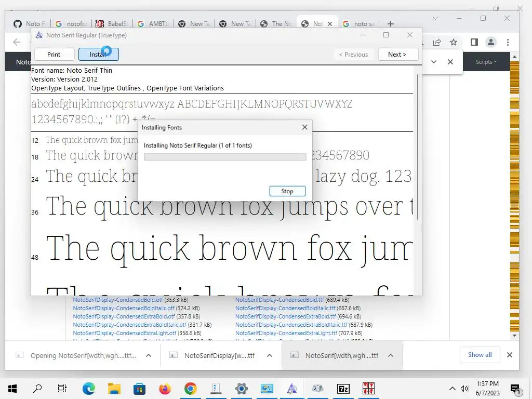Switch to the 'noto sa' Google search tab
The image size is (532, 399).
[x=358, y=24]
